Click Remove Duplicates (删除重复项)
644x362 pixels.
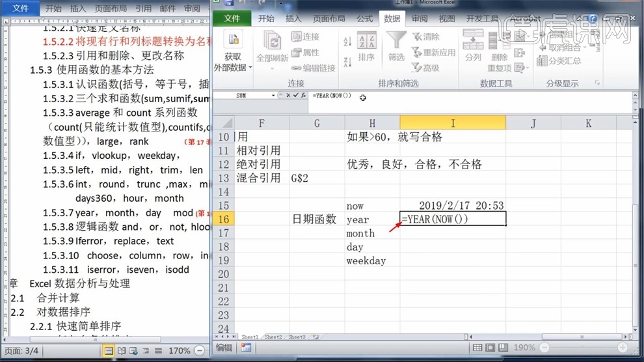pos(498,52)
